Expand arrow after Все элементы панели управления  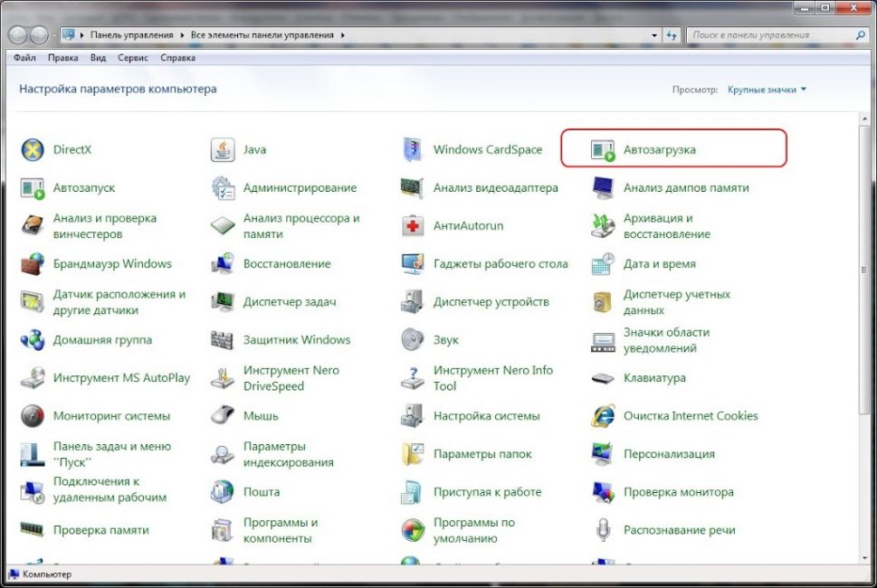342,35
